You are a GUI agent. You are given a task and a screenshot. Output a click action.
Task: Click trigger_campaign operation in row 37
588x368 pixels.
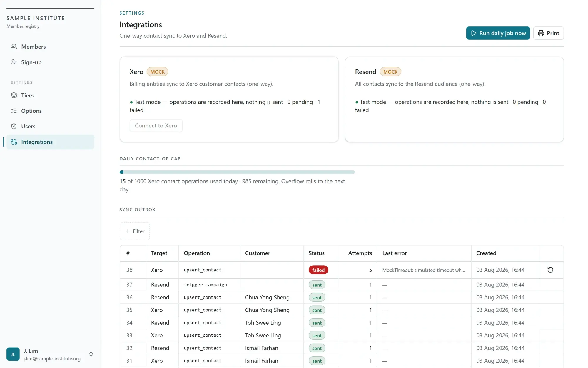(205, 285)
